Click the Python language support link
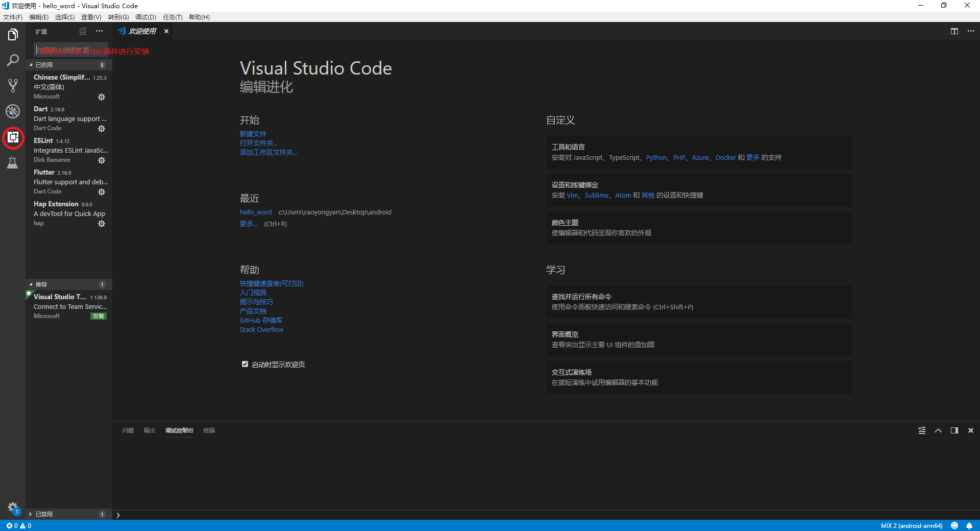 (x=656, y=157)
